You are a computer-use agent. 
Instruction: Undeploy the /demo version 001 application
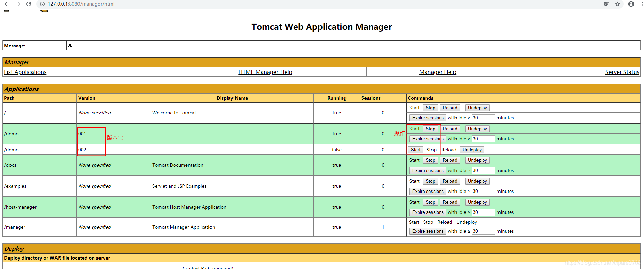(478, 129)
